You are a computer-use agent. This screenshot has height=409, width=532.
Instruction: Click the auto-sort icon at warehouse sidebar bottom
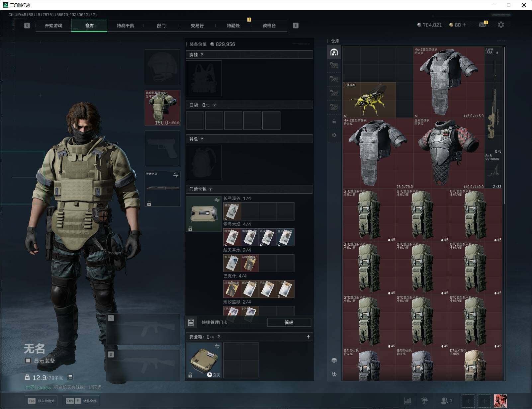334,374
